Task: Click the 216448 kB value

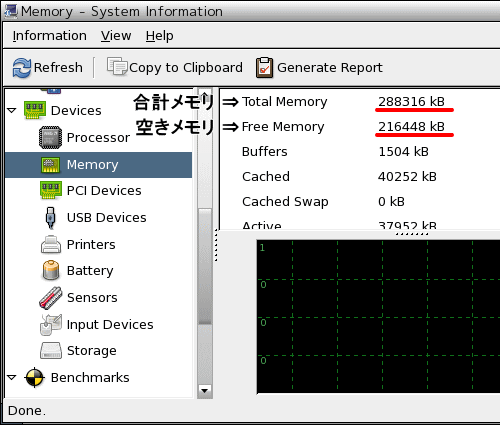Action: (x=411, y=127)
